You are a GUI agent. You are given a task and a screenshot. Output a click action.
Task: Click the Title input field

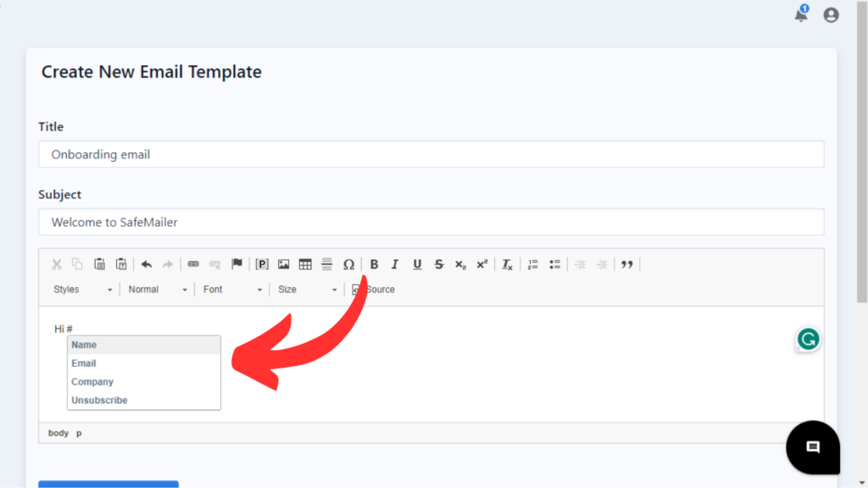[x=431, y=154]
